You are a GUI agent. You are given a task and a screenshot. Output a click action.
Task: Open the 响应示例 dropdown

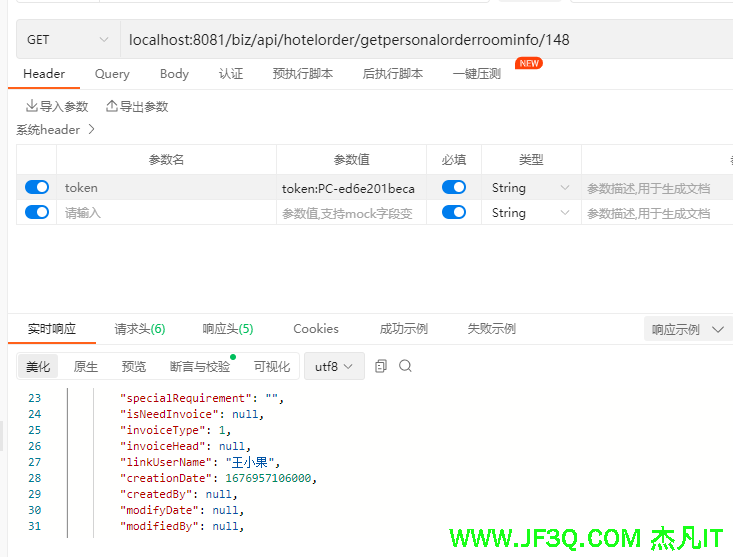[688, 329]
